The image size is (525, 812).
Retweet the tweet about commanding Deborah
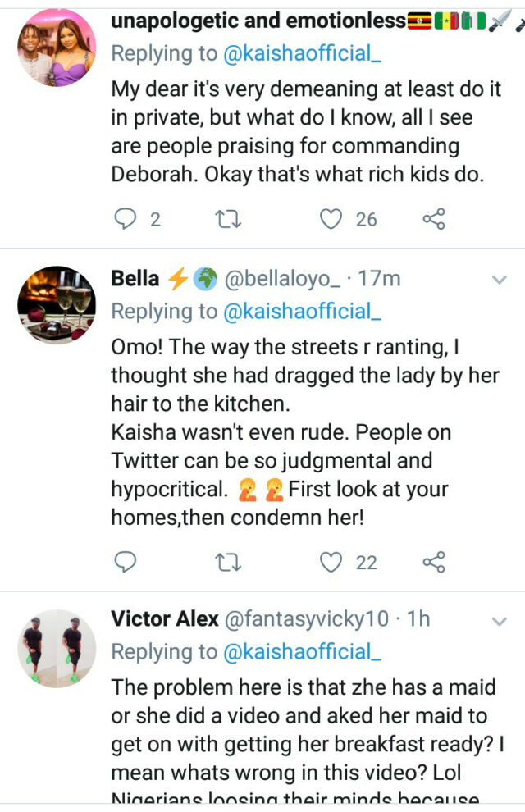tap(223, 219)
